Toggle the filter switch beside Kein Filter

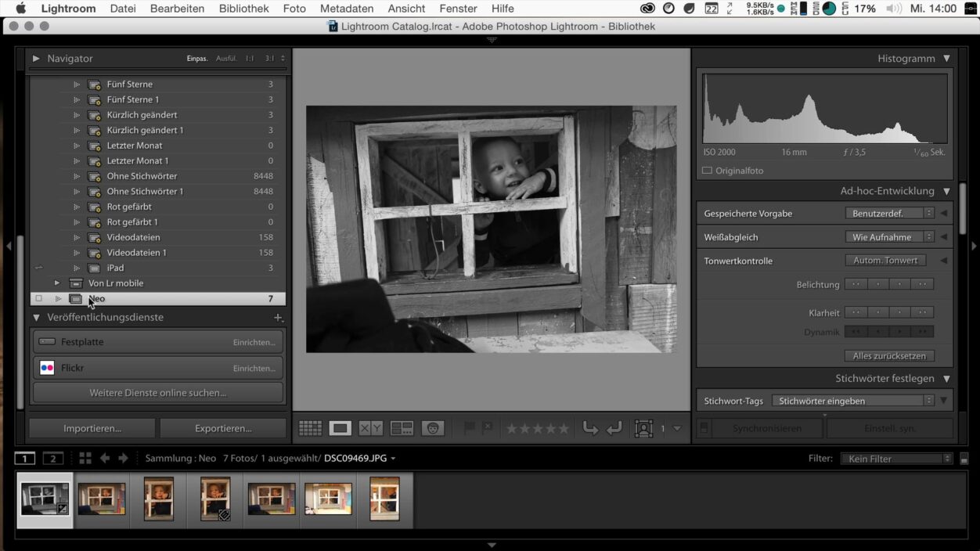point(964,459)
